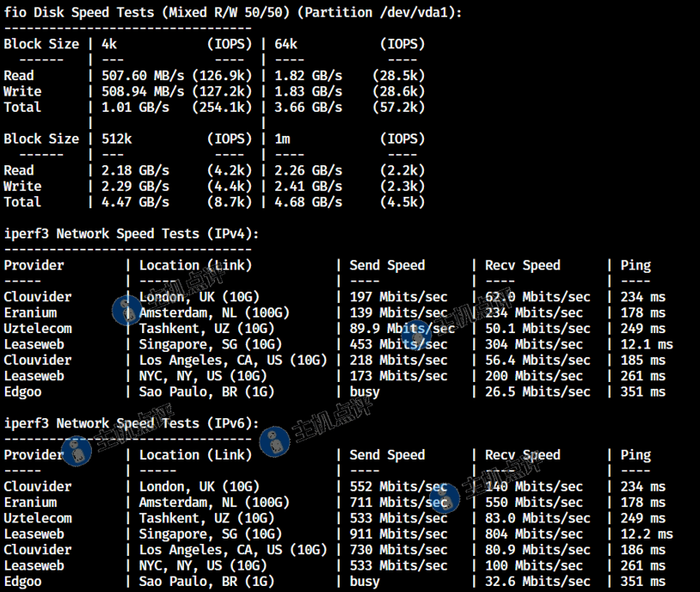Click the watermark logo left of IPv6 heading's end
700x592 pixels.
[274, 441]
